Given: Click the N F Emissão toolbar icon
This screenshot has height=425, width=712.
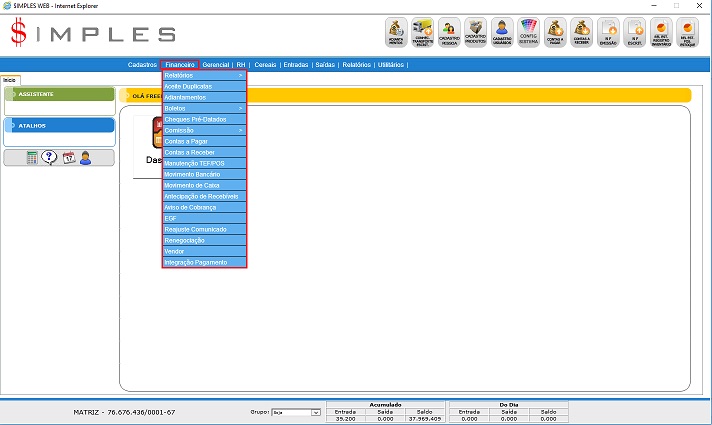Looking at the screenshot, I should click(x=607, y=33).
